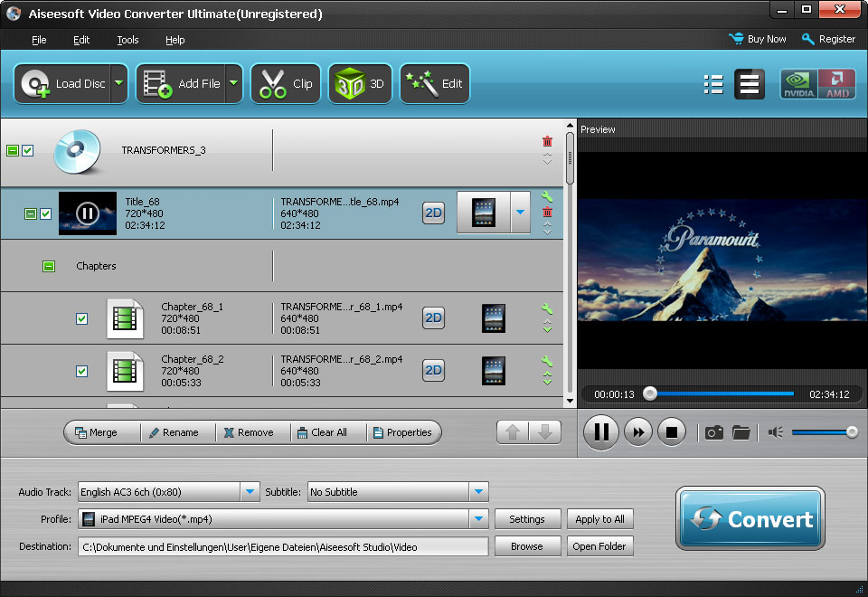Toggle NVIDIA acceleration
This screenshot has height=597, width=868.
click(798, 84)
